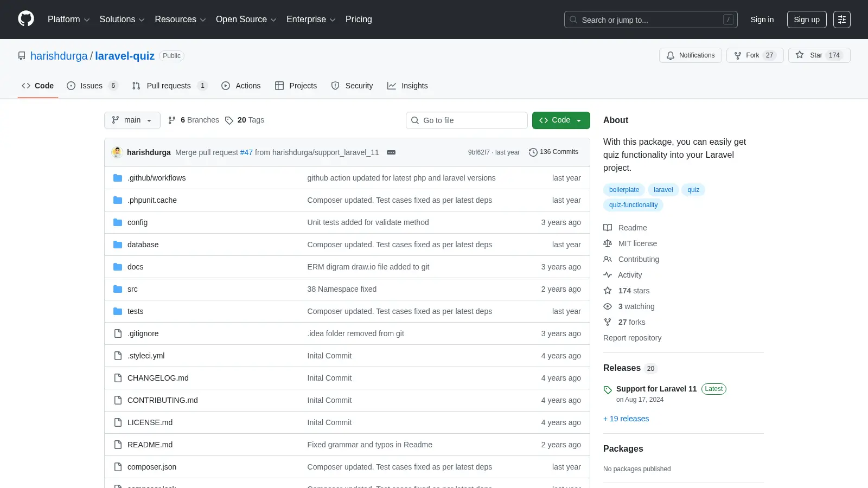Open pull request #47 link
868x488 pixels.
tap(246, 152)
